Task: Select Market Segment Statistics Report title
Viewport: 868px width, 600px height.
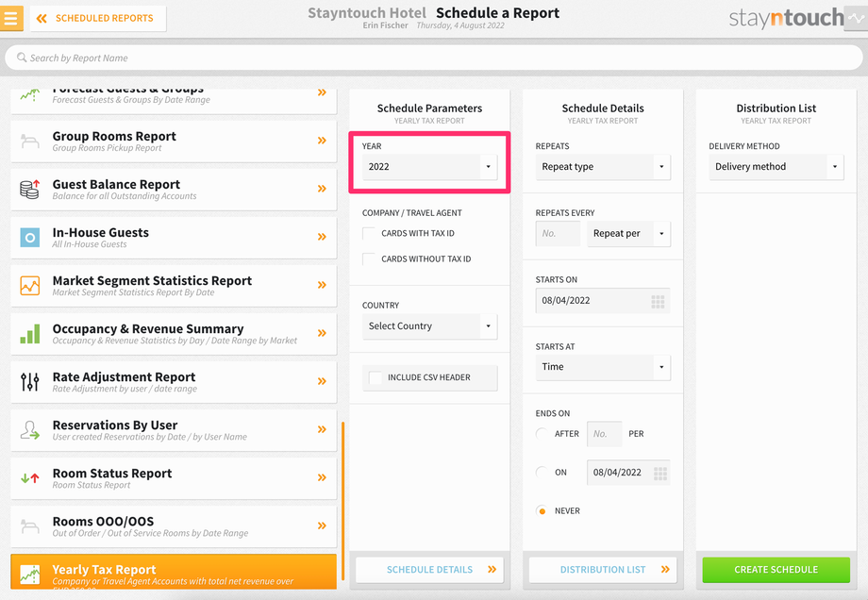Action: click(152, 280)
